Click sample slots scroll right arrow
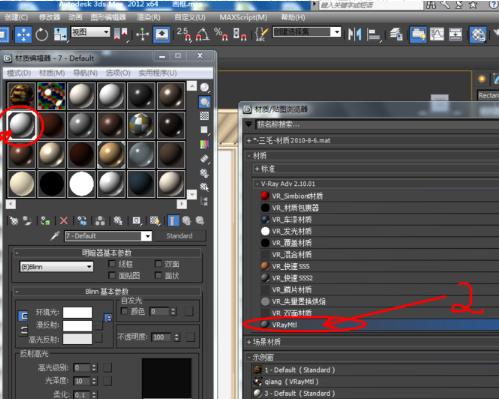Screen dimensions: 499x399 [x=182, y=204]
